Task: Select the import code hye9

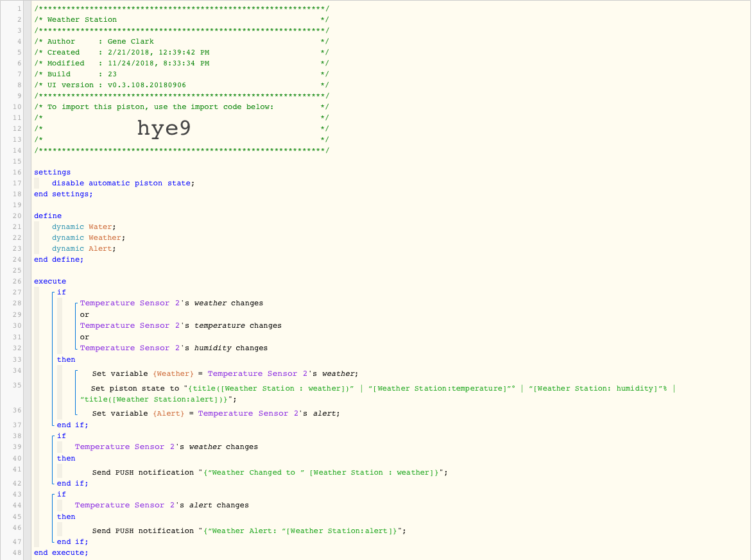Action: [164, 128]
